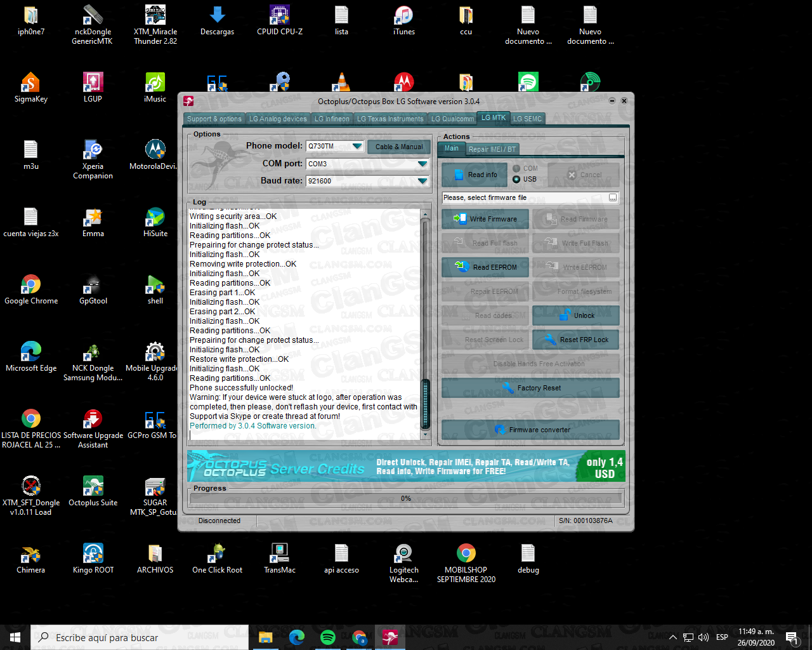Click the Read EEPROM button

485,267
